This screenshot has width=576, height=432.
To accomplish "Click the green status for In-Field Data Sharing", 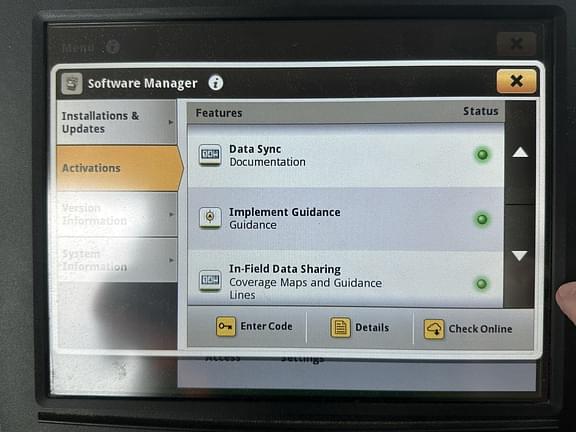I will pos(481,284).
